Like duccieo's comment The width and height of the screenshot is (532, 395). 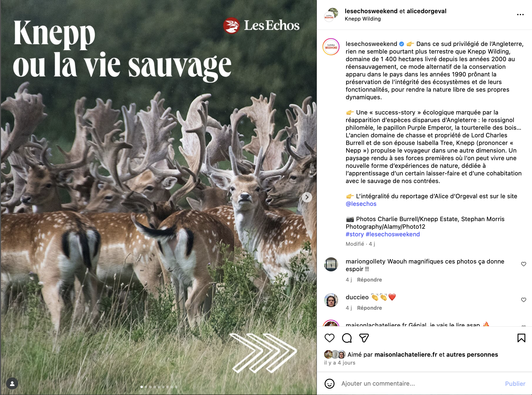(524, 300)
